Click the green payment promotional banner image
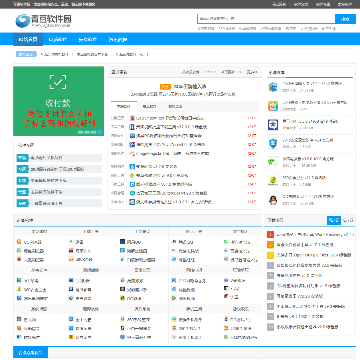Screen dimensions: 360x360 click(58, 101)
